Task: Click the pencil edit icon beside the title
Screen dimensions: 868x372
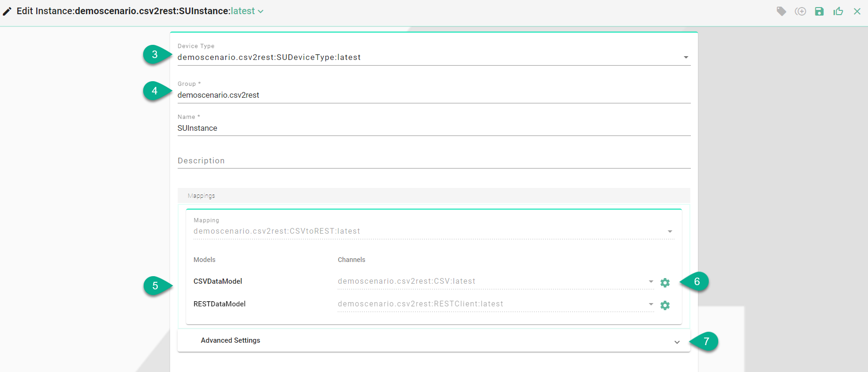Action: coord(7,11)
